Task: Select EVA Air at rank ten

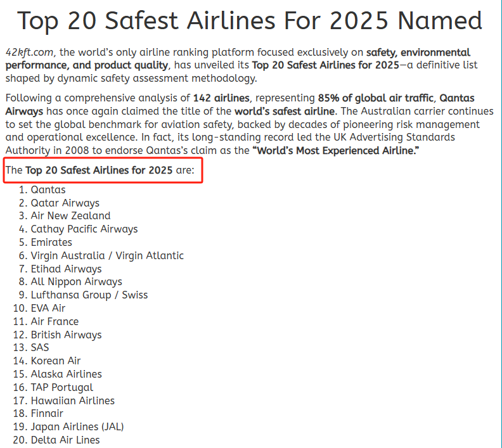Action: click(48, 309)
